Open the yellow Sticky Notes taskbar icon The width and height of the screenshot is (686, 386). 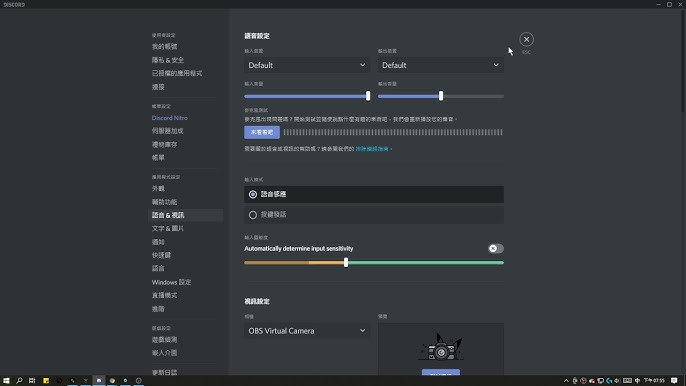[x=46, y=381]
